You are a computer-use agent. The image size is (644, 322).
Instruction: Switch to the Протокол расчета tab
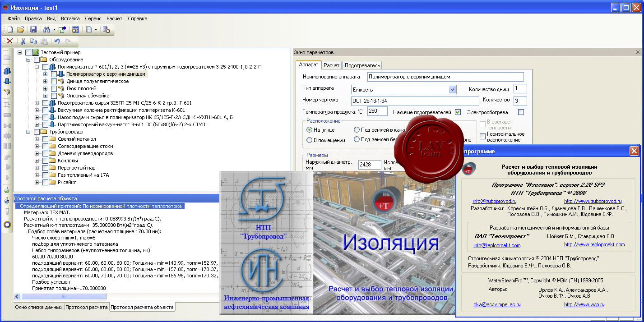[x=86, y=308]
